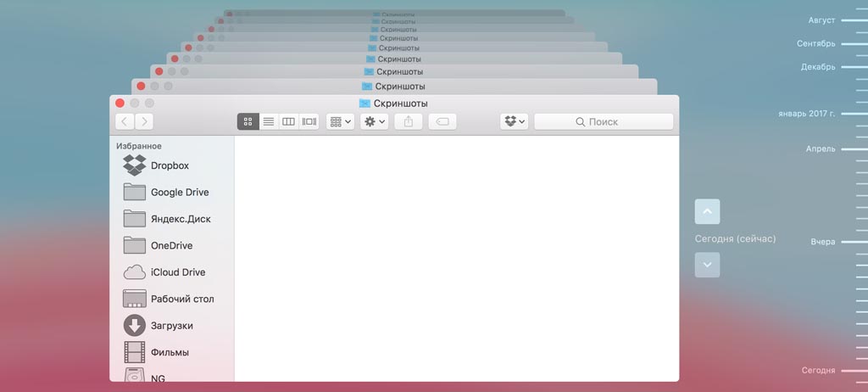This screenshot has width=868, height=392.
Task: Click the edit tags toolbar button
Action: [x=442, y=121]
